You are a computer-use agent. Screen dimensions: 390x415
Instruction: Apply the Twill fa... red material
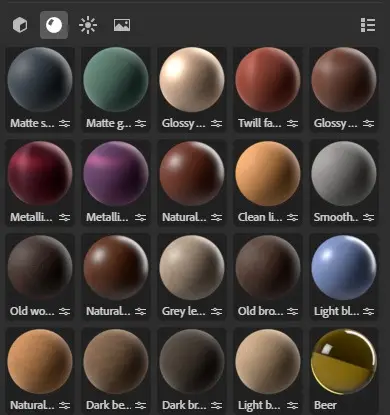[x=268, y=79]
